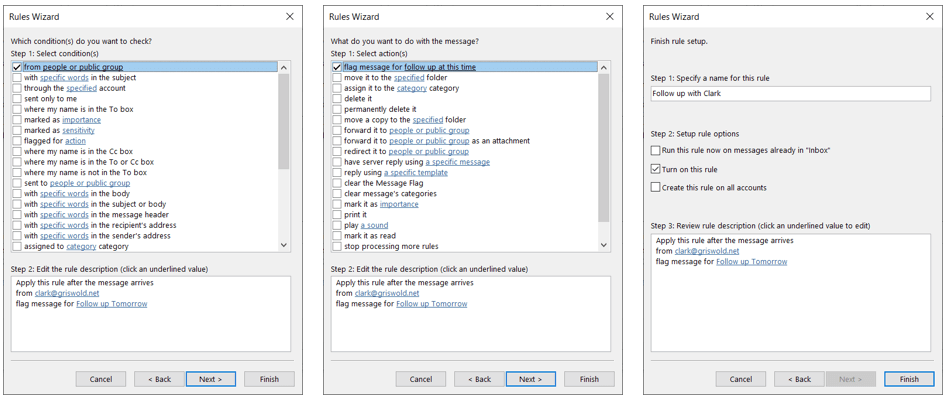Uncheck the 'Turn on this rule' checkbox
The width and height of the screenshot is (947, 400).
(656, 169)
